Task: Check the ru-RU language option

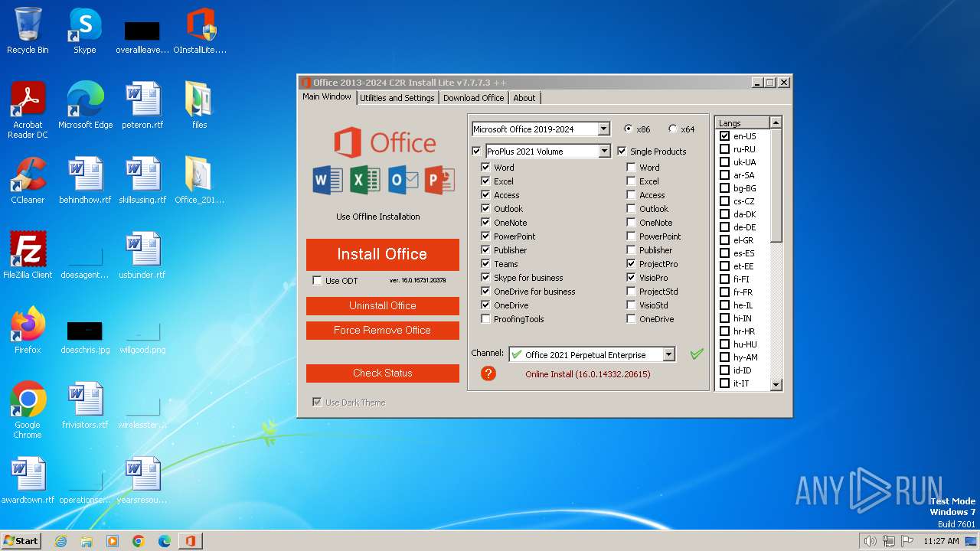Action: (724, 149)
